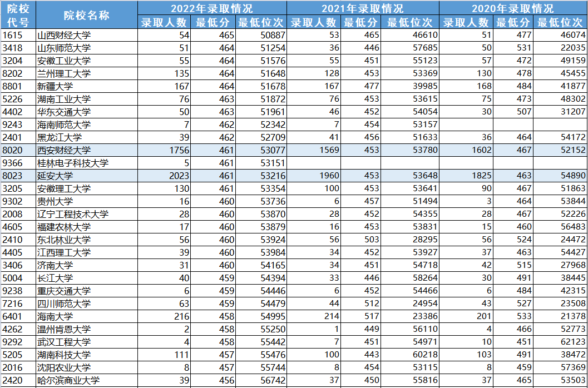Click 2022 lowest rank 53077
This screenshot has height=388, width=588.
(x=261, y=150)
